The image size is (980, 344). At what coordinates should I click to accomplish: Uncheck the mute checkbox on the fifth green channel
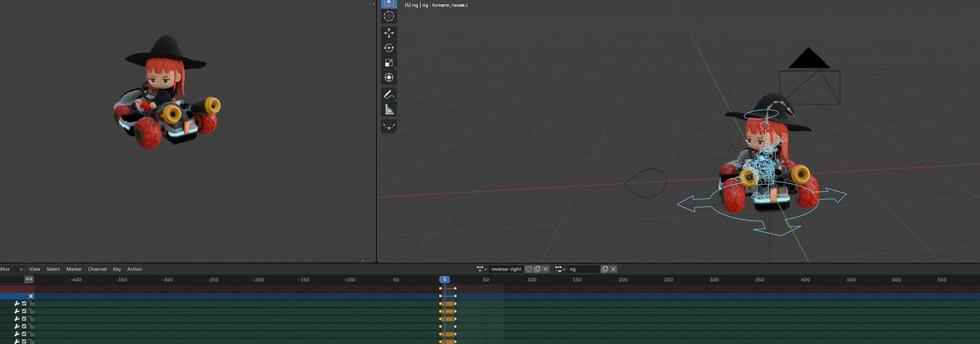pos(25,333)
